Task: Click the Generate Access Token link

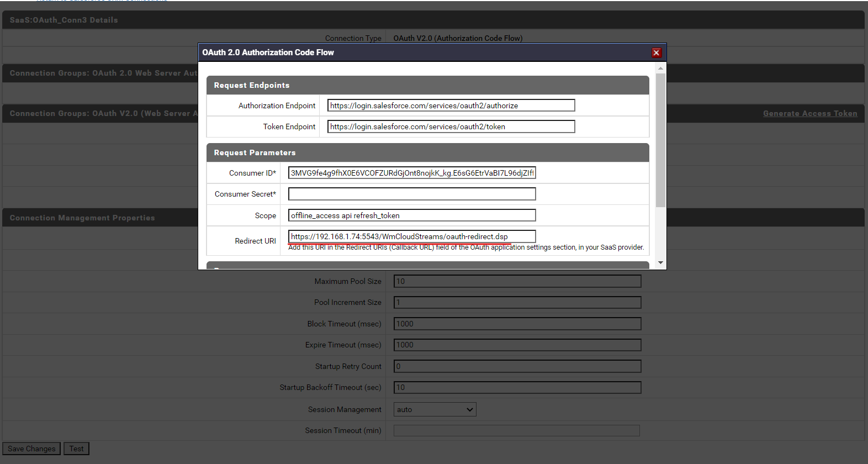Action: [809, 113]
